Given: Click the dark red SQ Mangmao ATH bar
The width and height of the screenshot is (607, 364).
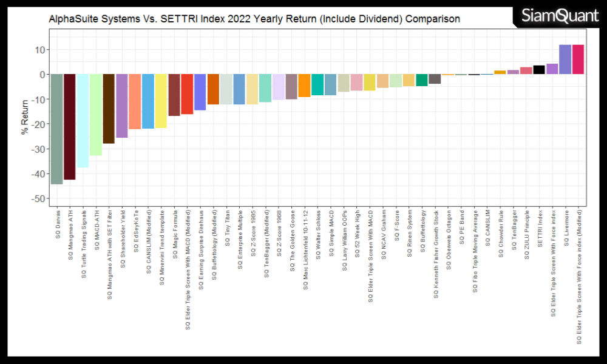Looking at the screenshot, I should click(70, 127).
